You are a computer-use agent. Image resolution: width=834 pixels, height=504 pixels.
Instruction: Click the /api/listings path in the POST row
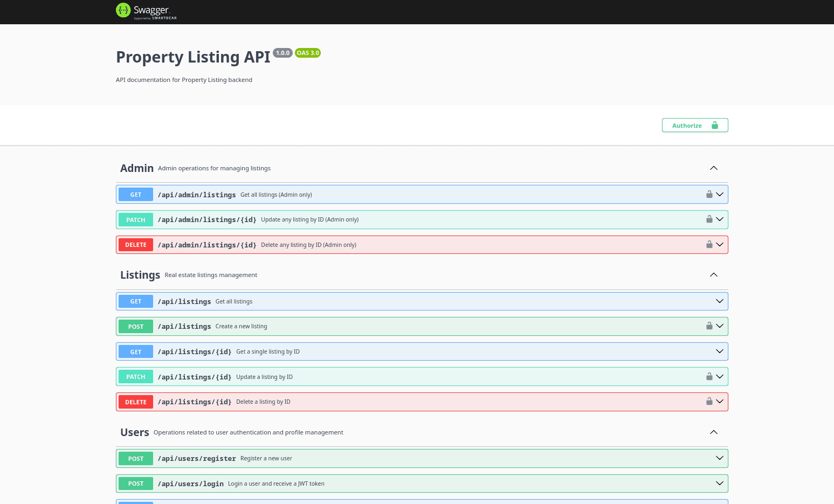coord(184,326)
